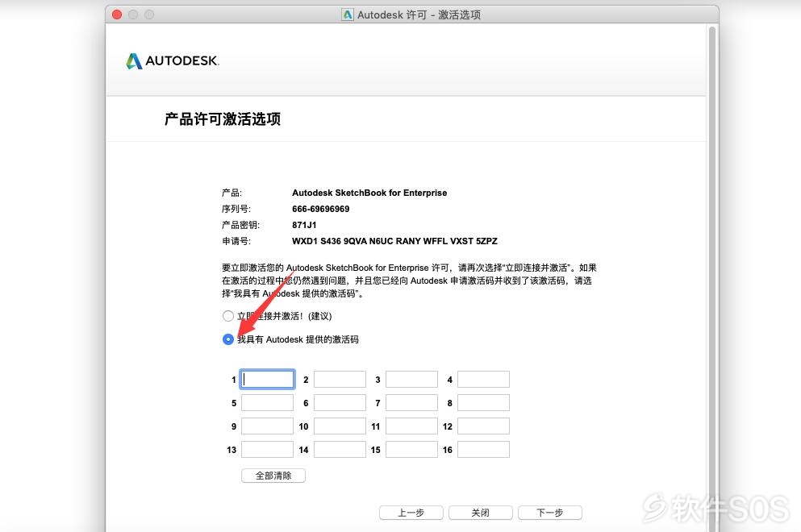Click the 产品: label
Viewport: 801px width, 532px height.
[x=232, y=193]
